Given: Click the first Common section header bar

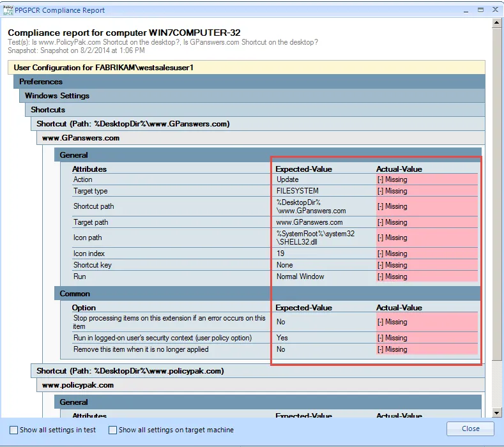Looking at the screenshot, I should point(268,294).
